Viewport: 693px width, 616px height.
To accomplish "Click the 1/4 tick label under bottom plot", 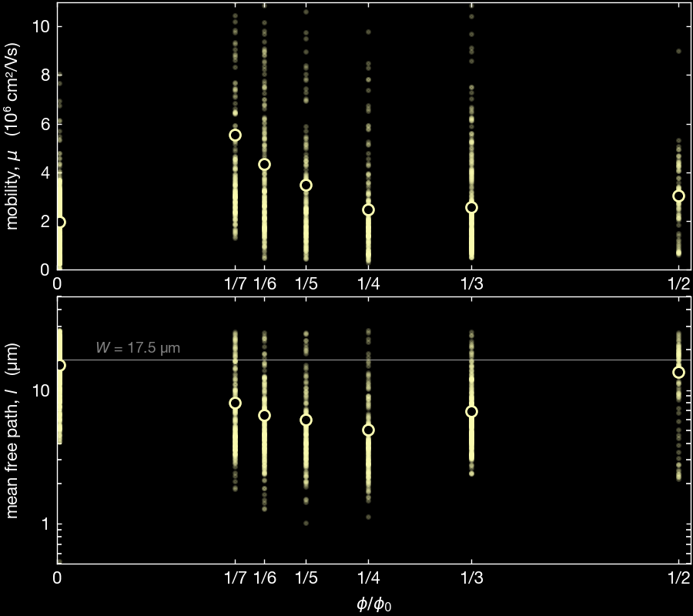I will tap(368, 577).
